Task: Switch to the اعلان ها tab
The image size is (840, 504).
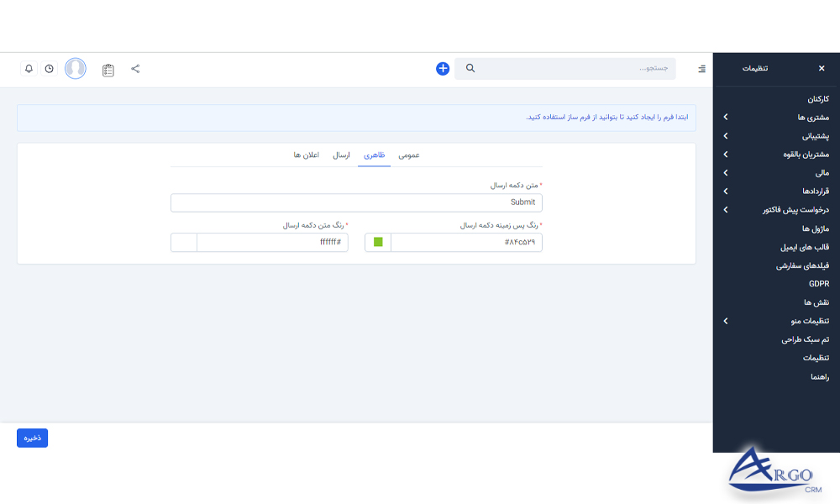Action: pos(305,155)
